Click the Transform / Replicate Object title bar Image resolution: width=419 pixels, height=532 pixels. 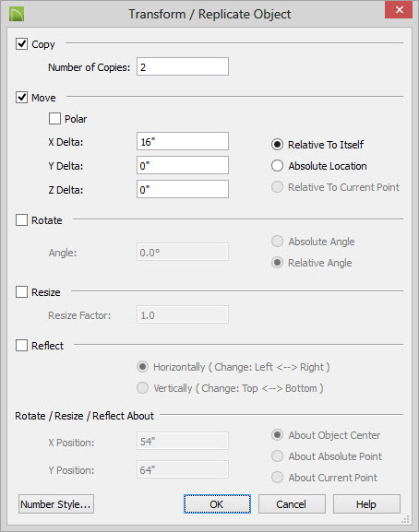[x=209, y=14]
